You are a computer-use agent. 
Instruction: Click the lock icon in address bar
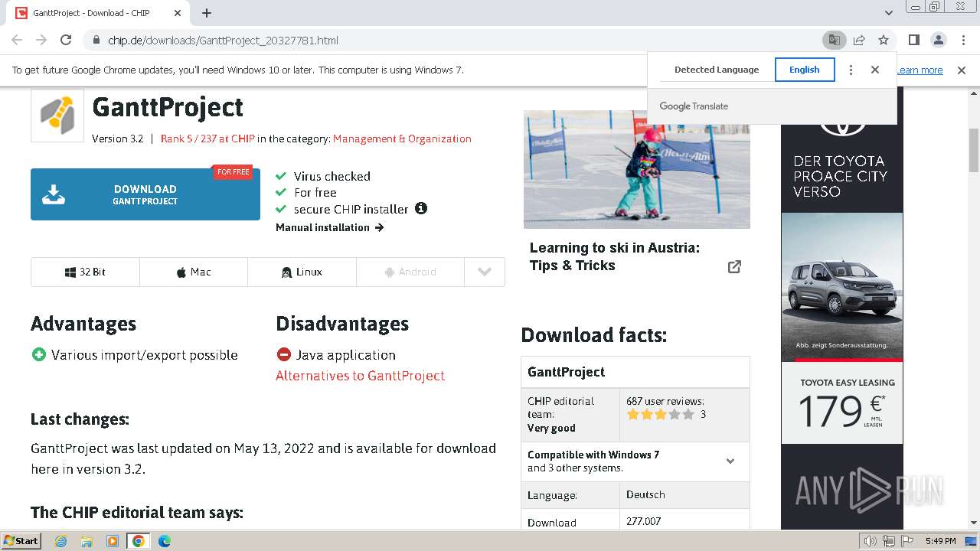pos(96,41)
